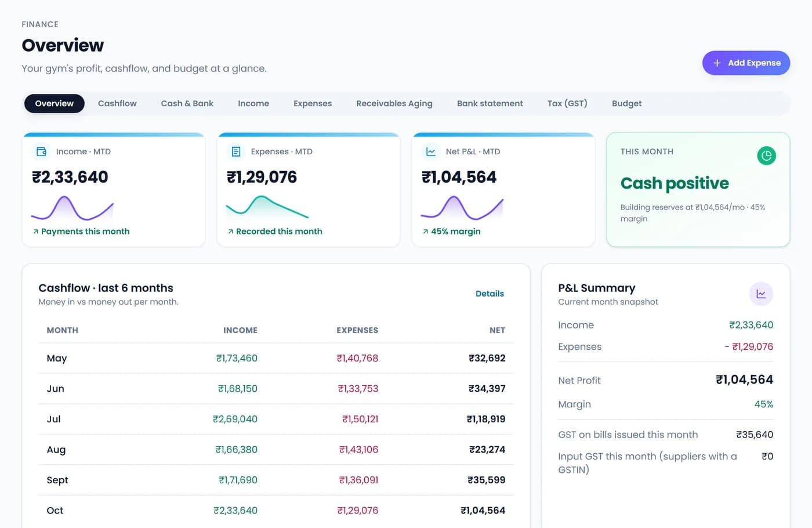This screenshot has width=812, height=528.
Task: Click the green pie icon on This Month card
Action: [x=766, y=155]
